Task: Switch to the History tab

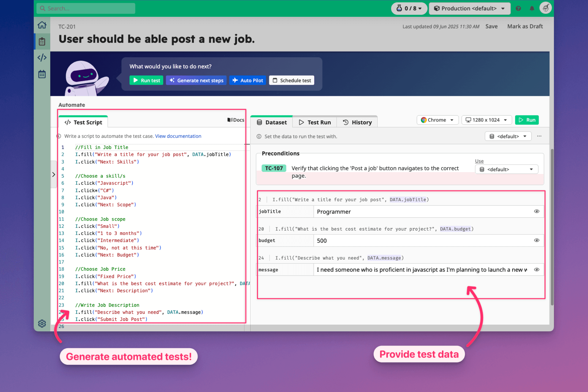Action: coord(357,122)
